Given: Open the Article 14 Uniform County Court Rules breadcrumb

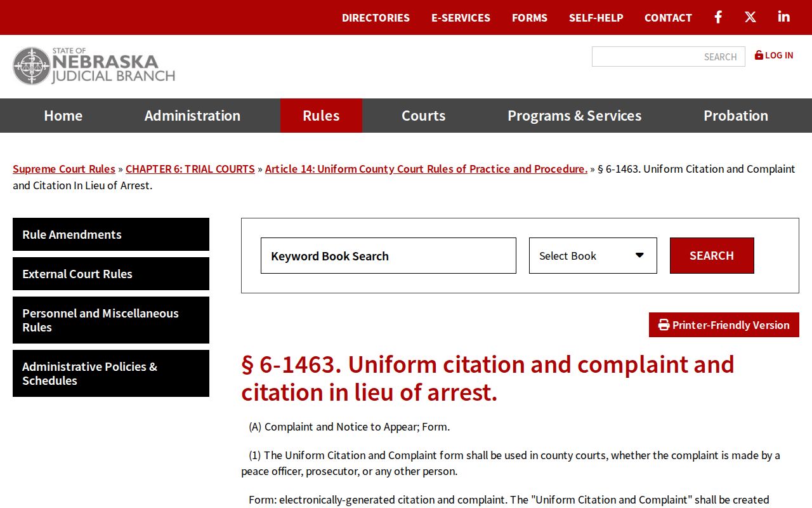Looking at the screenshot, I should [426, 169].
